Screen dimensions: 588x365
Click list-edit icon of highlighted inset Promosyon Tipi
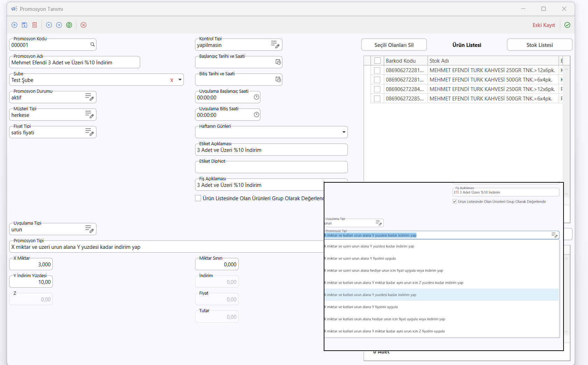click(554, 235)
